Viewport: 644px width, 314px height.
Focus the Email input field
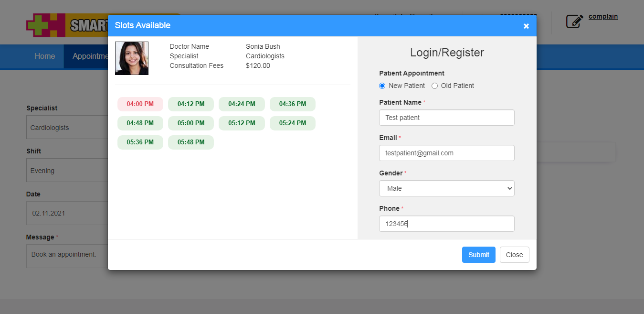[446, 153]
